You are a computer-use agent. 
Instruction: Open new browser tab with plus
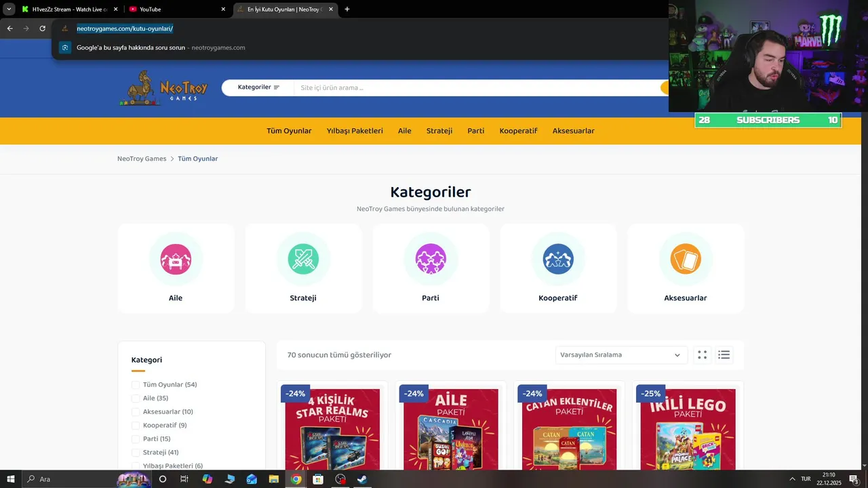347,9
